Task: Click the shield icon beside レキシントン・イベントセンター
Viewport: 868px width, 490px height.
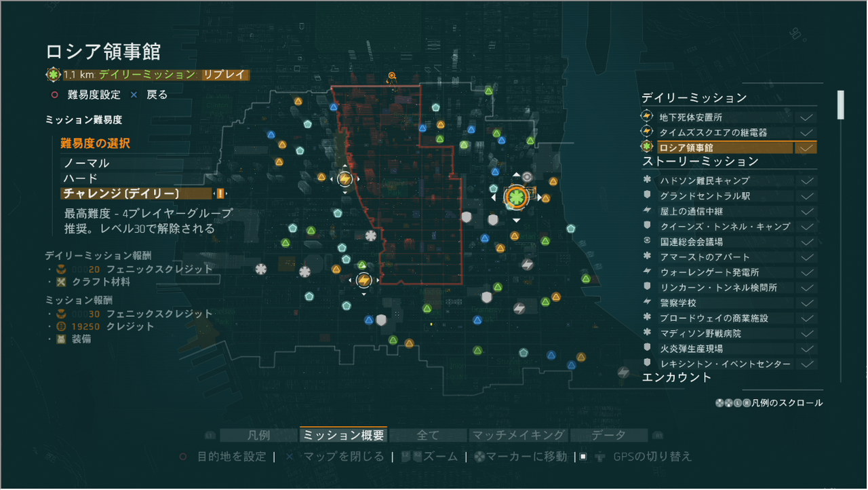Action: tap(647, 364)
